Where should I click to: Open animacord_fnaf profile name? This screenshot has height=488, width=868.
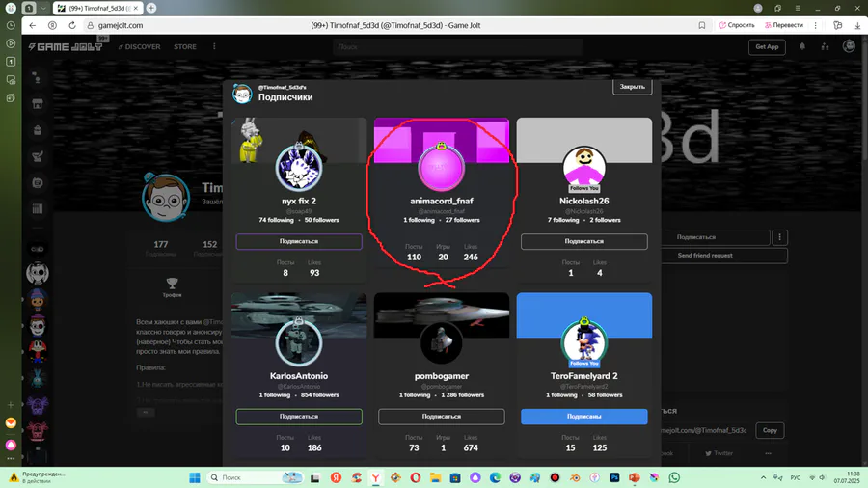pos(441,201)
